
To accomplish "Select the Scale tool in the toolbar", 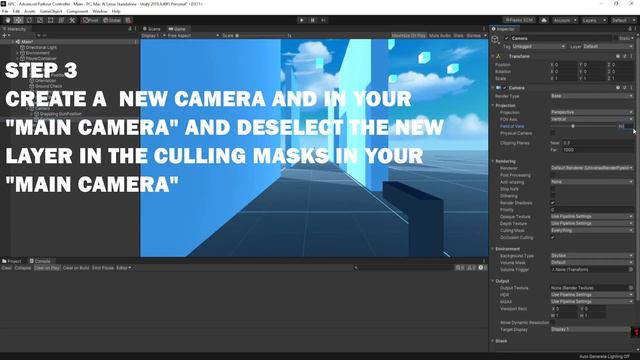I will (40, 20).
